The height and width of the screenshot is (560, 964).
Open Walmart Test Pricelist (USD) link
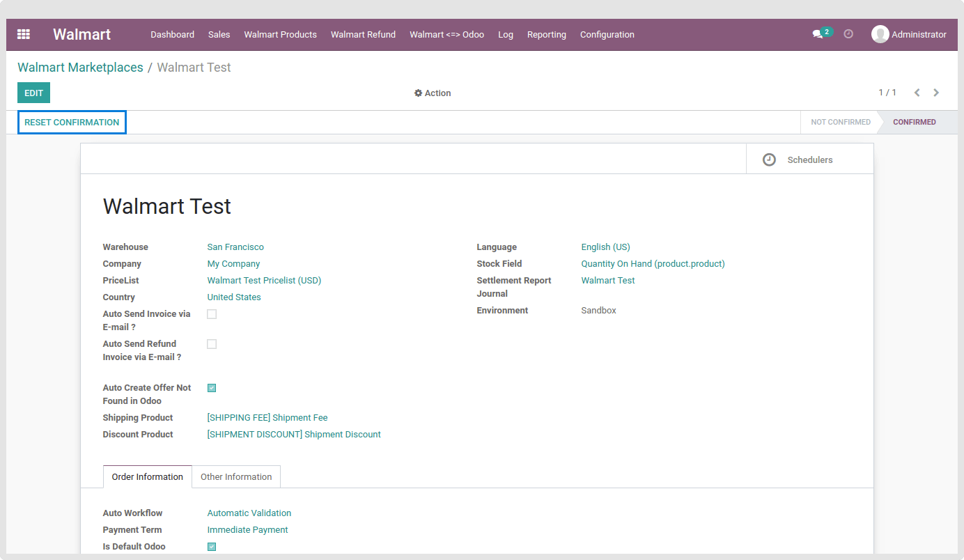pos(264,281)
